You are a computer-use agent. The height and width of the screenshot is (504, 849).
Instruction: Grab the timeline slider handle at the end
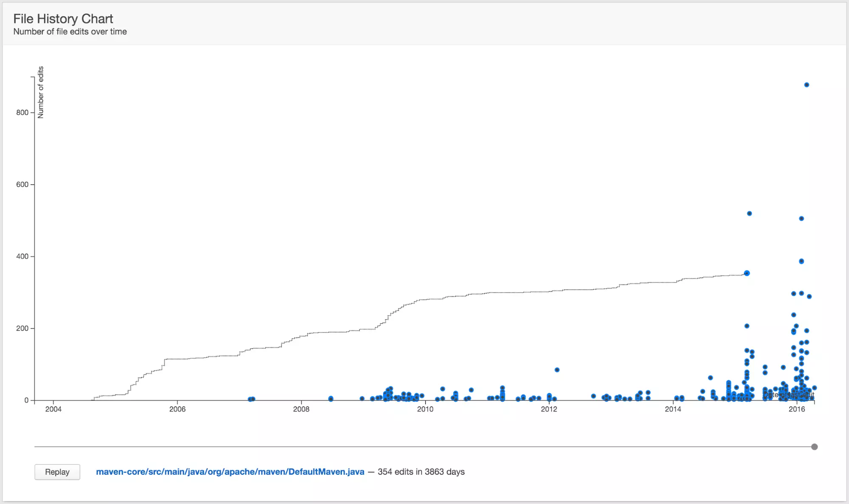(814, 447)
